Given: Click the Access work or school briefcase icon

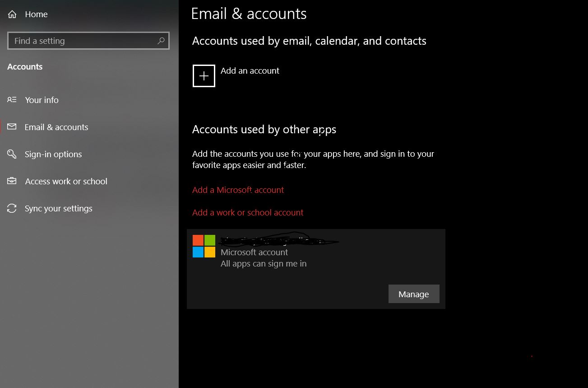Looking at the screenshot, I should [x=12, y=181].
